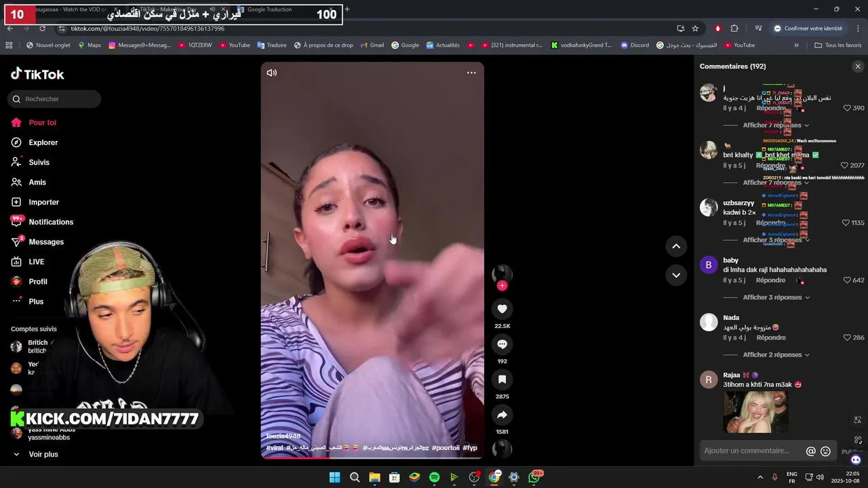Open Plus more options
This screenshot has height=488, width=868.
pyautogui.click(x=27, y=302)
